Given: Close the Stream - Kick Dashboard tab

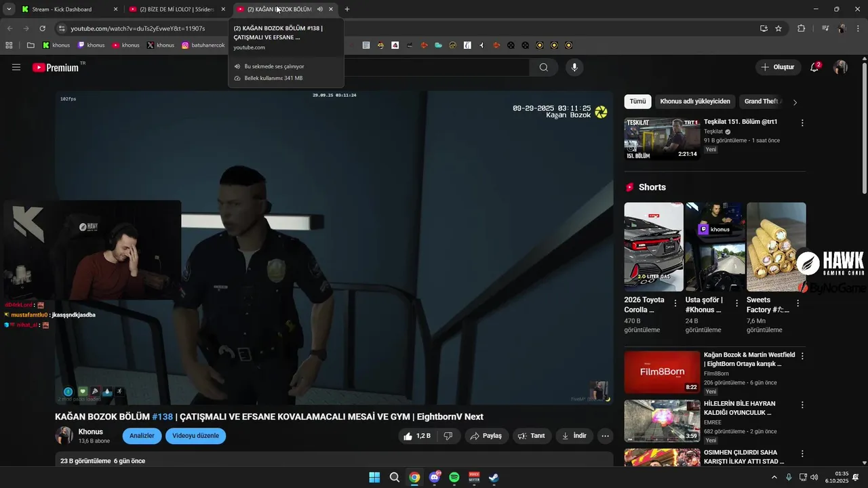Looking at the screenshot, I should [x=115, y=9].
